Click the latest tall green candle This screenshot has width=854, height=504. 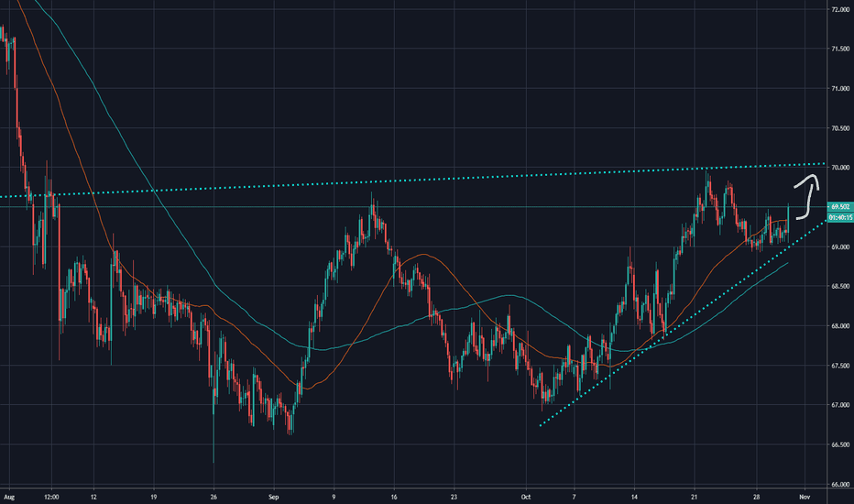pyautogui.click(x=788, y=220)
